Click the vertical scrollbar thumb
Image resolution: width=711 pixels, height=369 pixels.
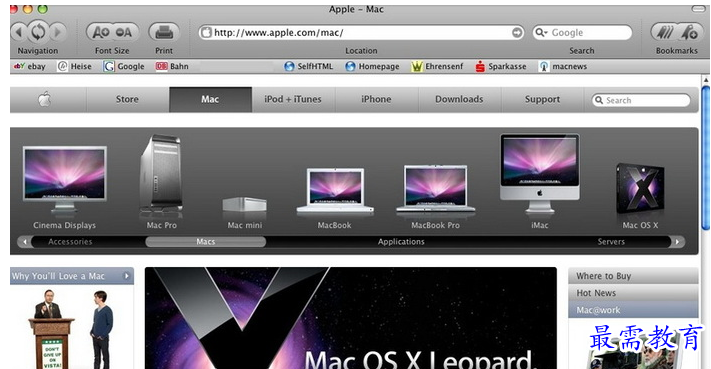coord(706,158)
